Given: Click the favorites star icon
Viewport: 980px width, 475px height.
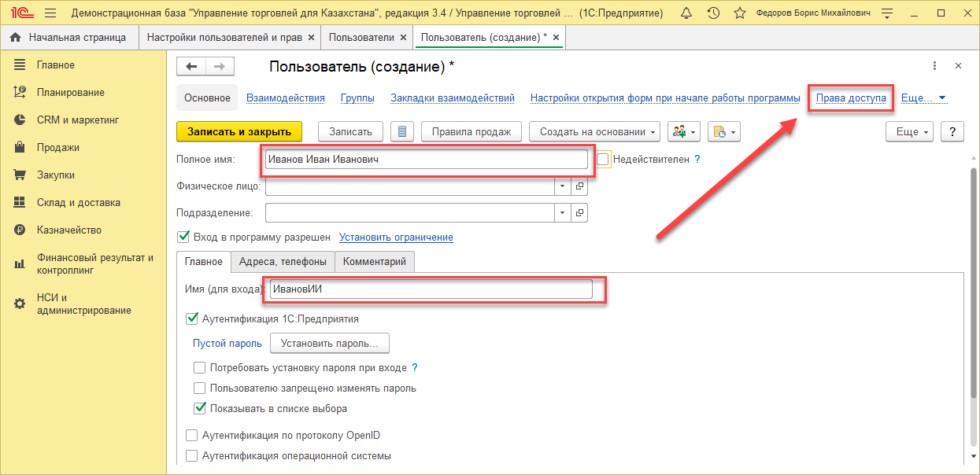Looking at the screenshot, I should tap(739, 13).
